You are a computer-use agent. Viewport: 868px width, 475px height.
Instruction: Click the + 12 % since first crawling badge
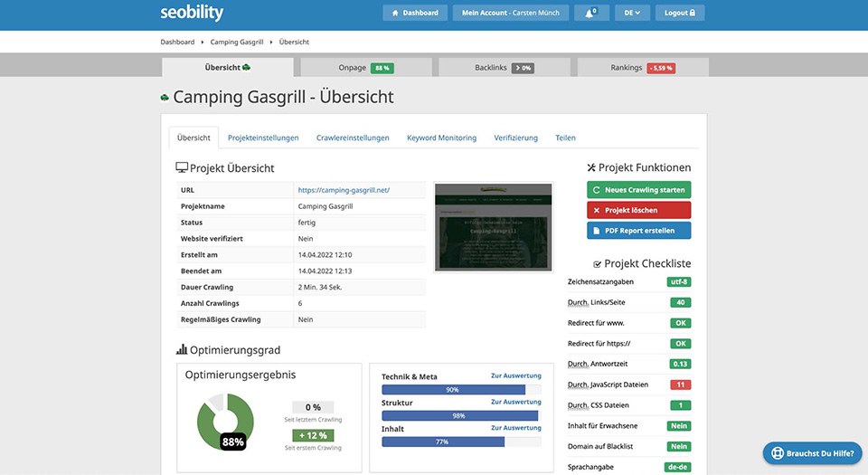coord(313,435)
